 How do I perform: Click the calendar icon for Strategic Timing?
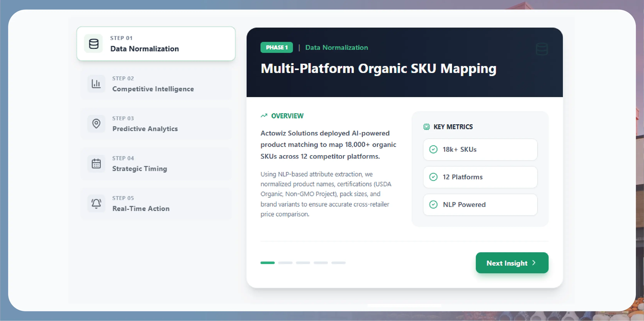coord(96,164)
